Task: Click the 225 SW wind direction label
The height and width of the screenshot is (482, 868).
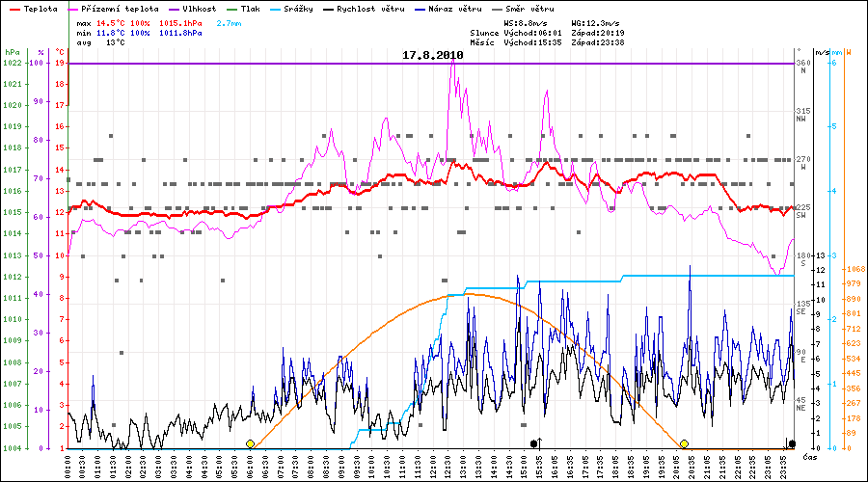Action: pos(803,211)
